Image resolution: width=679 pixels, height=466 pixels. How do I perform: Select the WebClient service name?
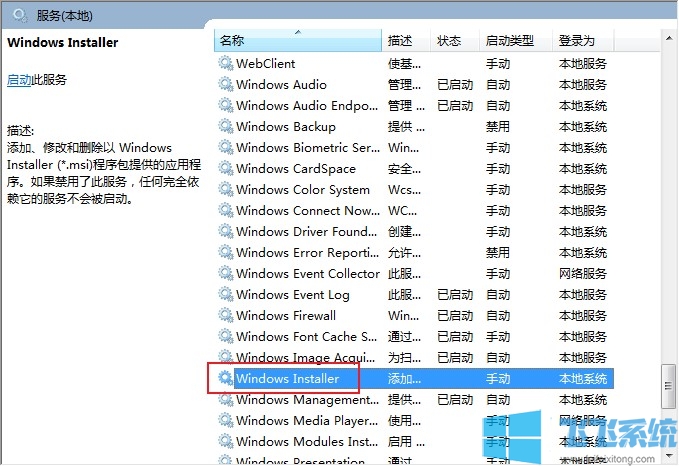coord(265,64)
